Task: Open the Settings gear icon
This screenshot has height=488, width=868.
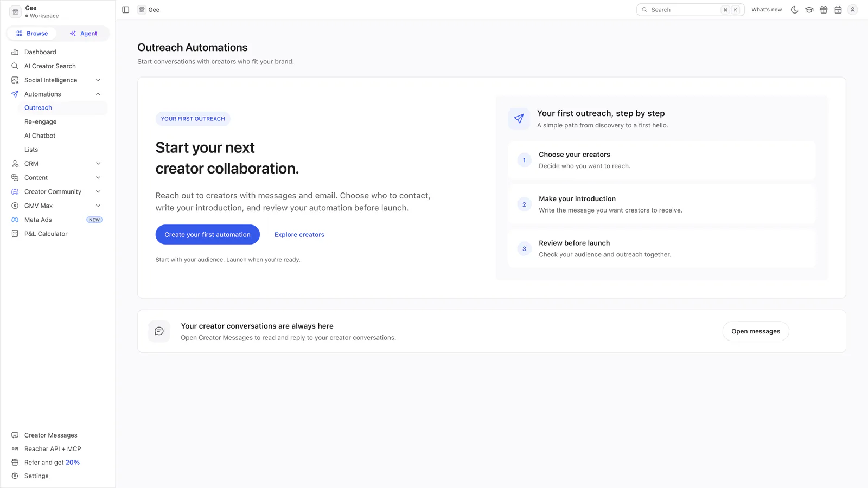Action: coord(15,476)
